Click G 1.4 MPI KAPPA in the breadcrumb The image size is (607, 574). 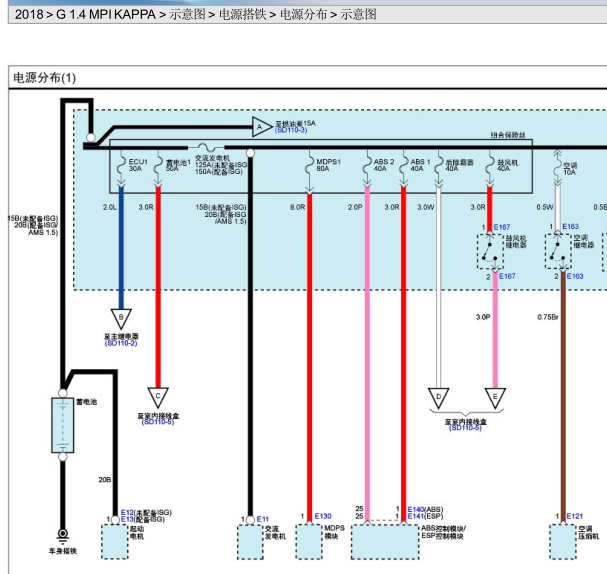pyautogui.click(x=106, y=15)
